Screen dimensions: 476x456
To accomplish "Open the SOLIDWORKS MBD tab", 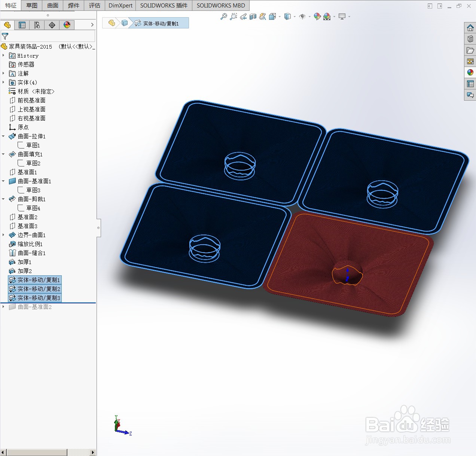I will coord(221,5).
